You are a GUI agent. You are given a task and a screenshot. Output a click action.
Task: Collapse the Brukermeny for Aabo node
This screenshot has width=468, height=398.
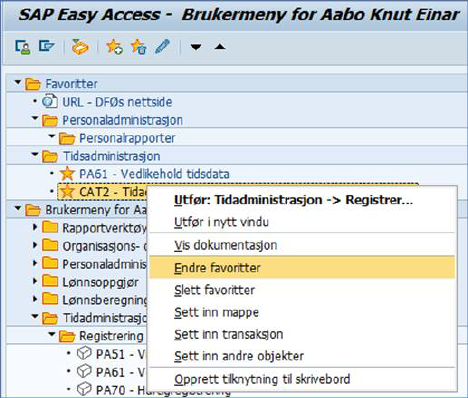[18, 208]
